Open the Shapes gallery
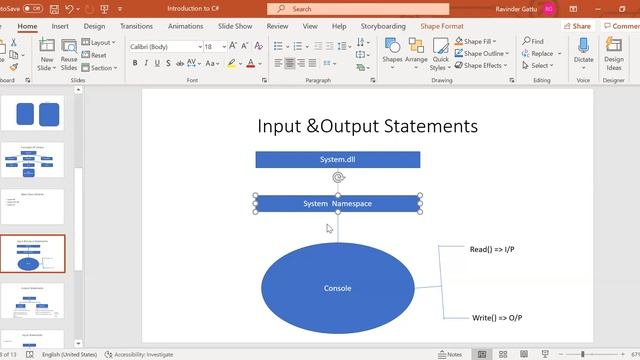Image resolution: width=640 pixels, height=360 pixels. (x=392, y=53)
